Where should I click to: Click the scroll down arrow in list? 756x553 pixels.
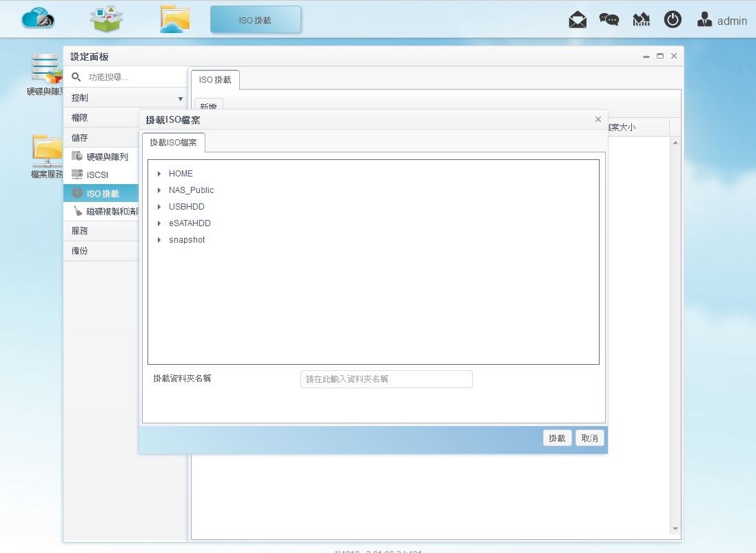[675, 529]
